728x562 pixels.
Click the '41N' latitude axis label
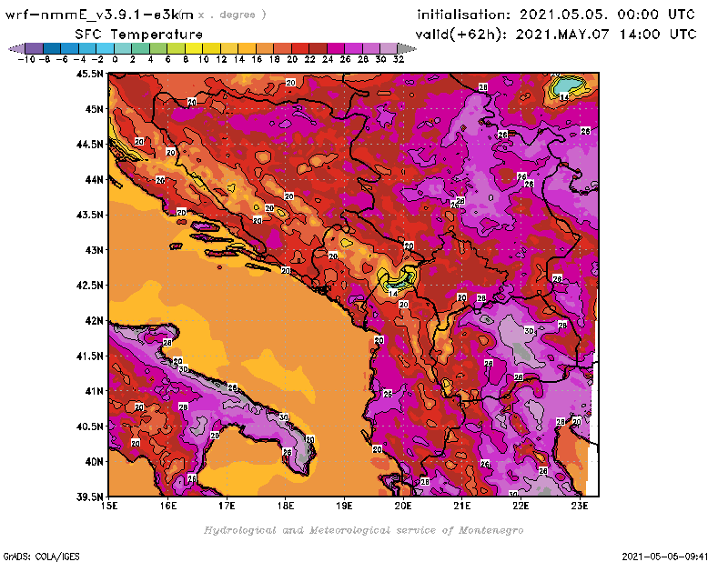94,391
